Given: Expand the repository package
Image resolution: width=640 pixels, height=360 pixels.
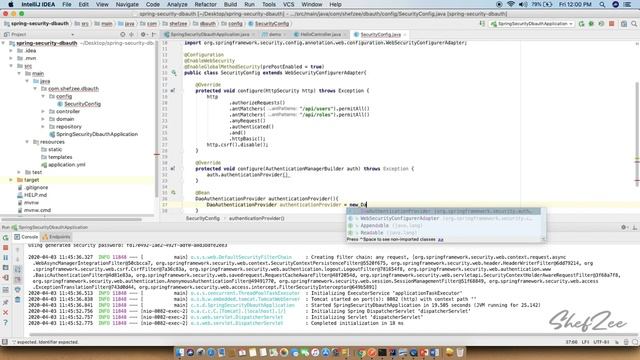Looking at the screenshot, I should pos(43,127).
